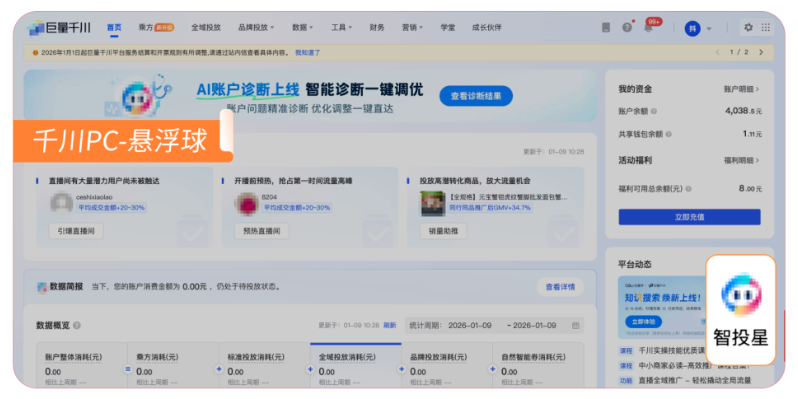Open the 财务 menu item
The image size is (798, 399).
pyautogui.click(x=377, y=27)
